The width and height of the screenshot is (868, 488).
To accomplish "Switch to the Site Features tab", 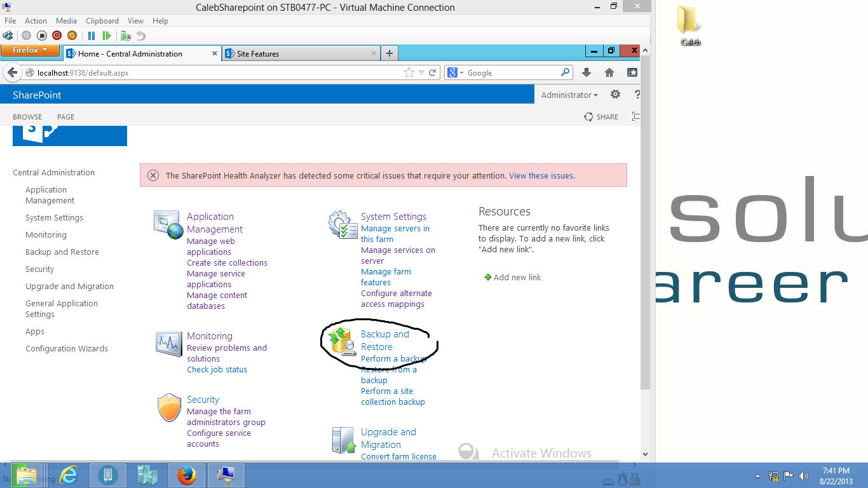I will tap(301, 53).
